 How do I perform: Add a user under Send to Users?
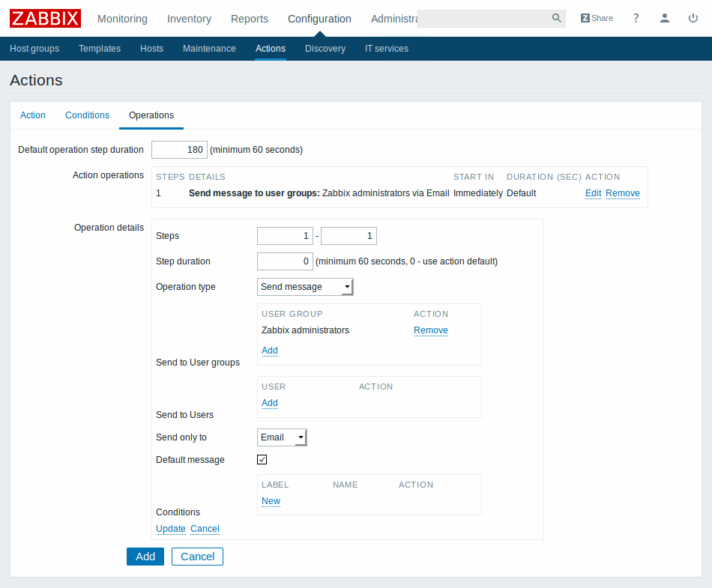[270, 403]
